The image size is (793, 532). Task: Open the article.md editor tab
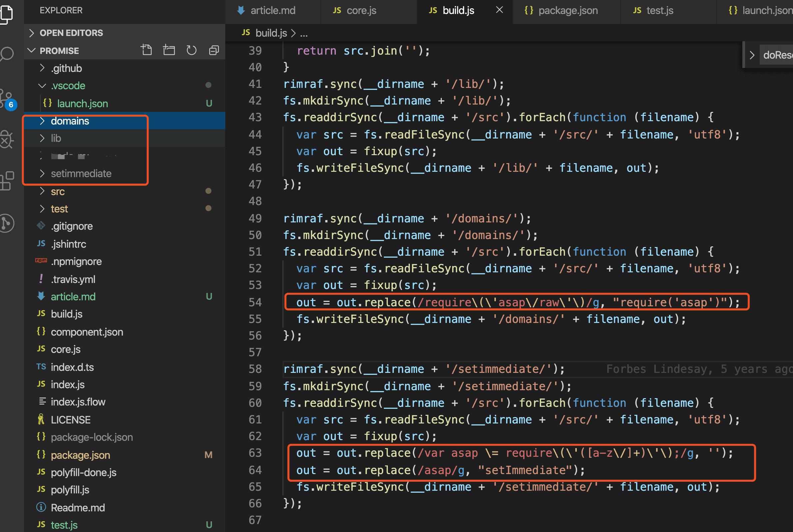tap(273, 11)
